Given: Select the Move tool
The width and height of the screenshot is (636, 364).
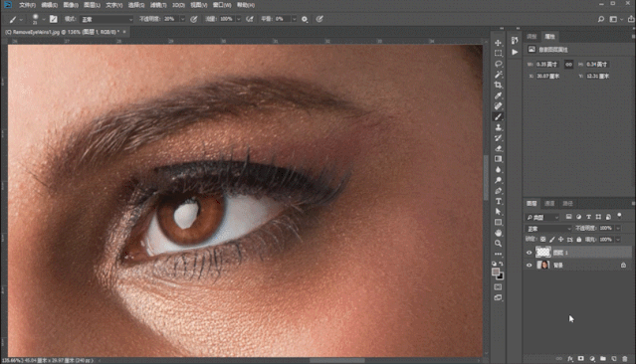Looking at the screenshot, I should point(498,43).
